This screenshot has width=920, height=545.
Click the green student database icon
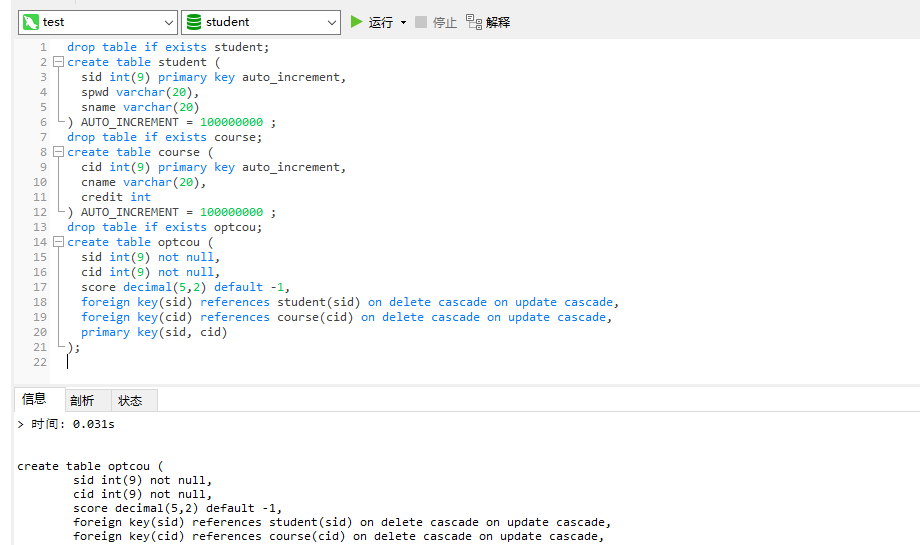coord(194,22)
